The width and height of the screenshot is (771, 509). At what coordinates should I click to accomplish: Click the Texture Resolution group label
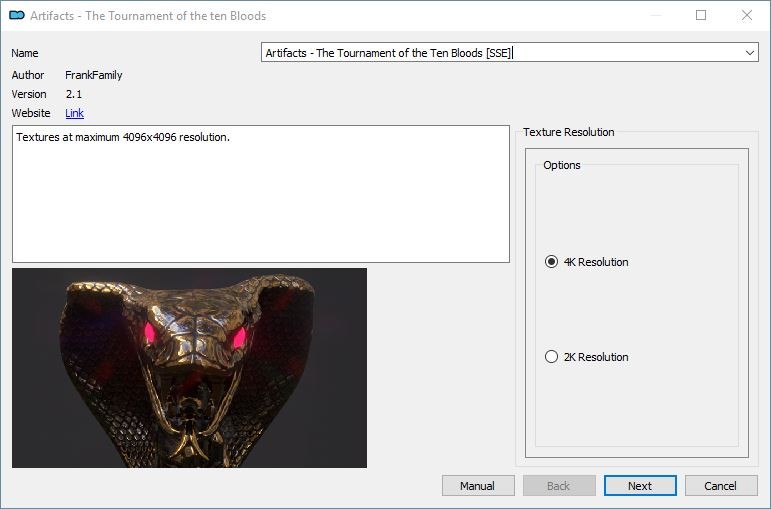click(568, 132)
